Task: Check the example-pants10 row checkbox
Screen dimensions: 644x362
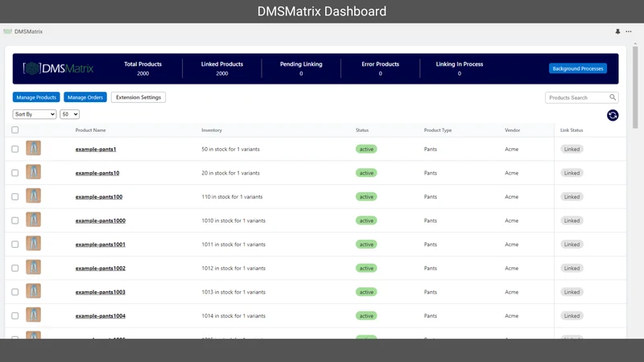Action: point(15,173)
